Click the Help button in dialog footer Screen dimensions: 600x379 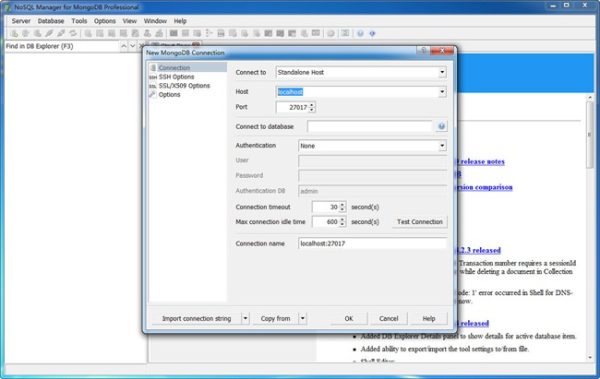tap(429, 319)
